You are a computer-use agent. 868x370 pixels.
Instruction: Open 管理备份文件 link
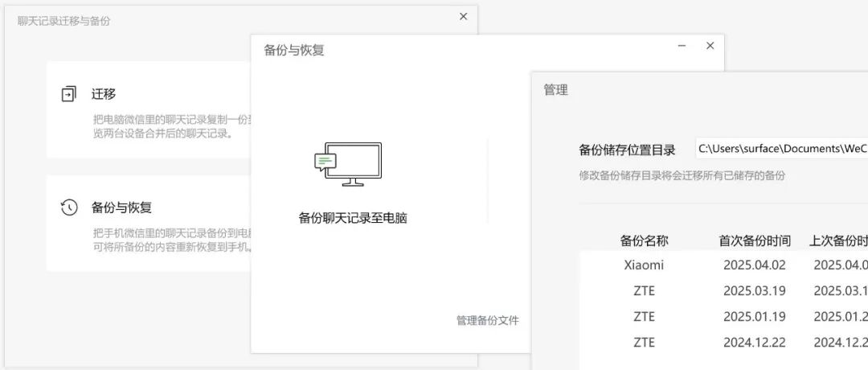[488, 320]
